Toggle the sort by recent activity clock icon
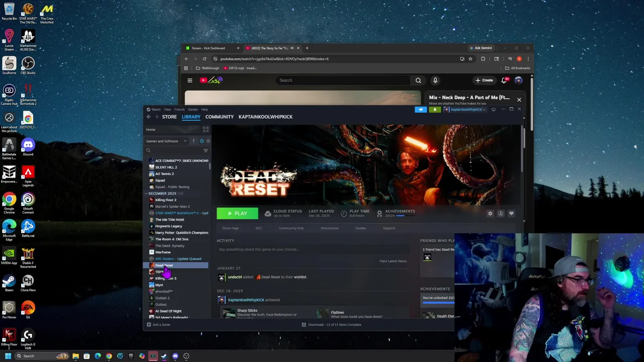 tap(202, 141)
